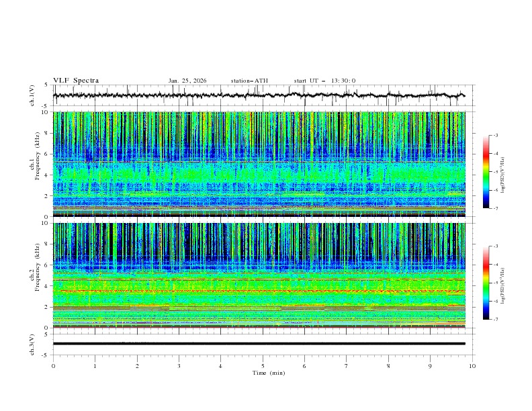Click time axis tick label "9"

[x=430, y=366]
